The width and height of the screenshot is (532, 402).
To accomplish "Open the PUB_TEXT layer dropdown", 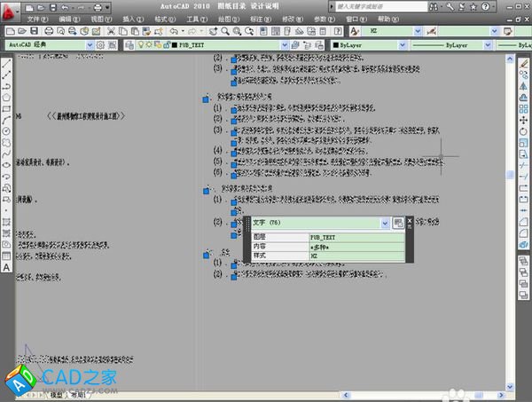I will tap(284, 43).
